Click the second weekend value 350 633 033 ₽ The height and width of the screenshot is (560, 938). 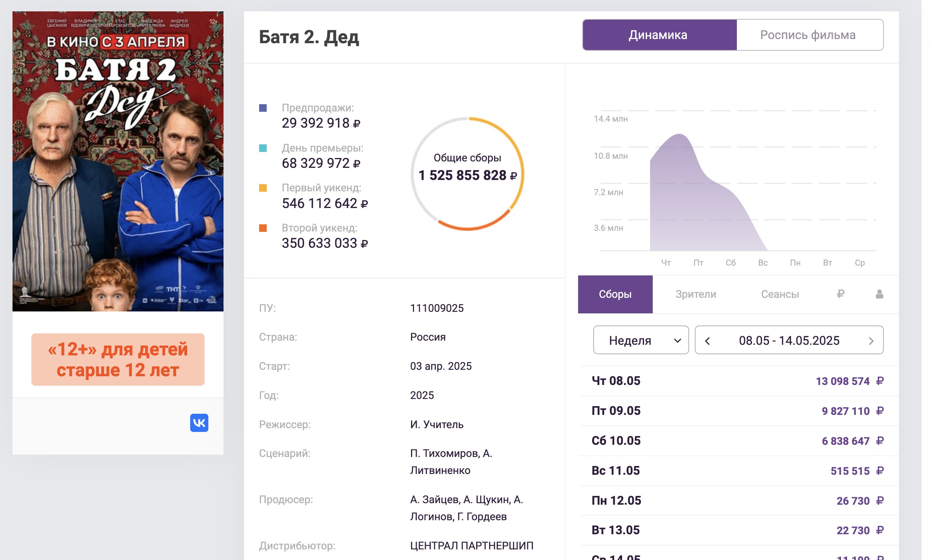coord(325,243)
